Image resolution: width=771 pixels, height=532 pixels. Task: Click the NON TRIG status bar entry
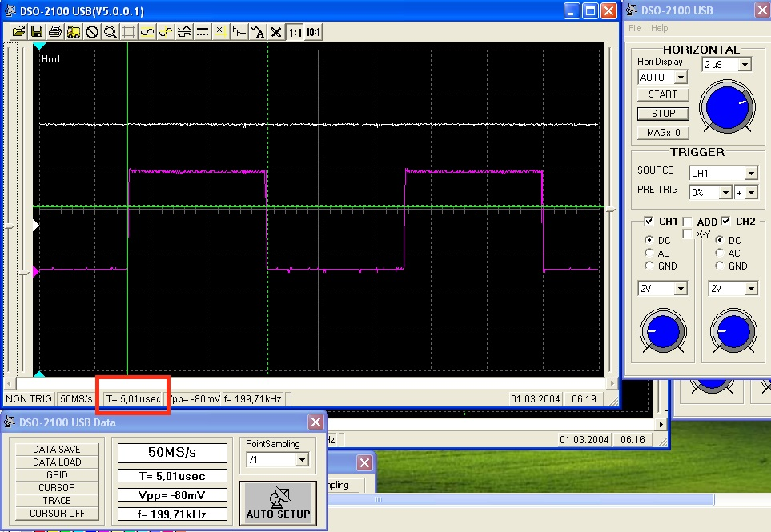29,399
